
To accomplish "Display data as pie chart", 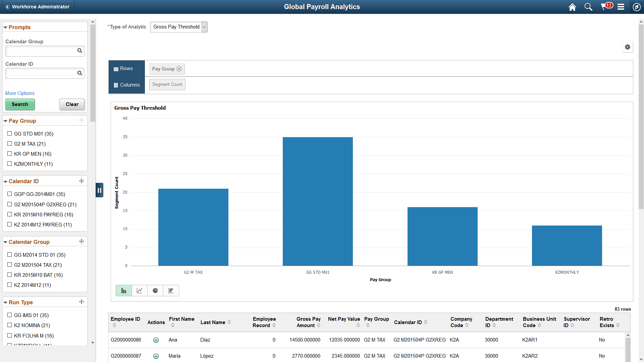I will pos(155,290).
